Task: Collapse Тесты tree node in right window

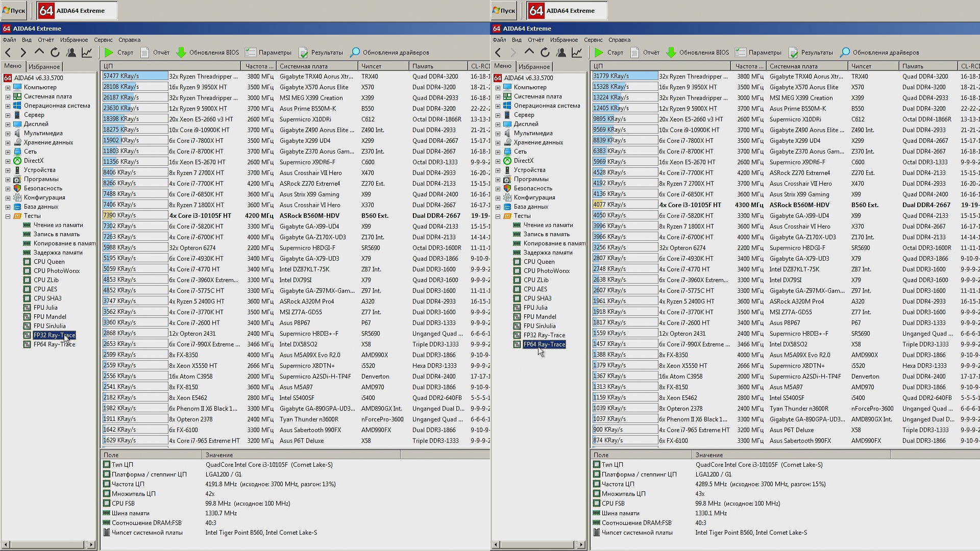Action: click(x=498, y=216)
